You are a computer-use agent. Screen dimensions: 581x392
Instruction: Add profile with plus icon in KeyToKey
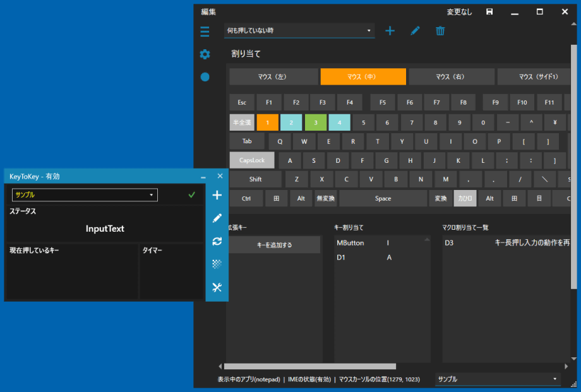click(x=217, y=195)
